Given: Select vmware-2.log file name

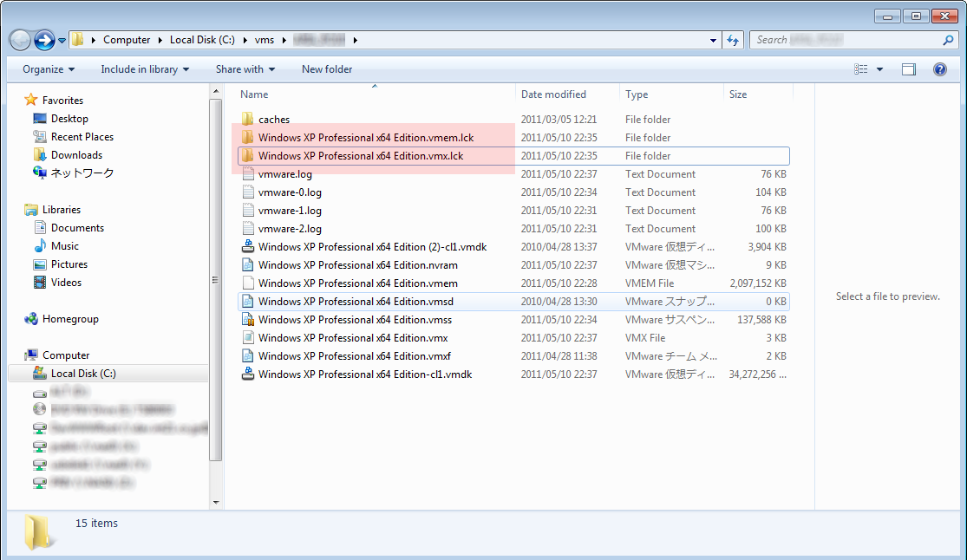Looking at the screenshot, I should click(290, 229).
